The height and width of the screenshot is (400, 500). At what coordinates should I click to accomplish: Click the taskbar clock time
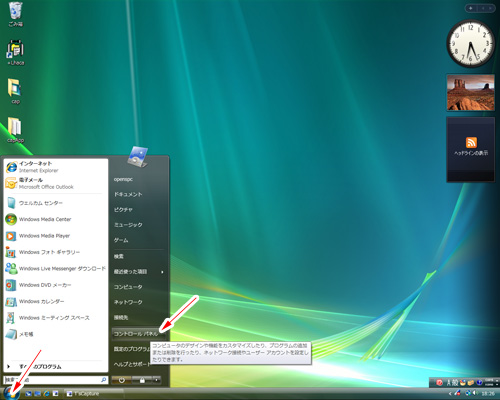click(488, 394)
